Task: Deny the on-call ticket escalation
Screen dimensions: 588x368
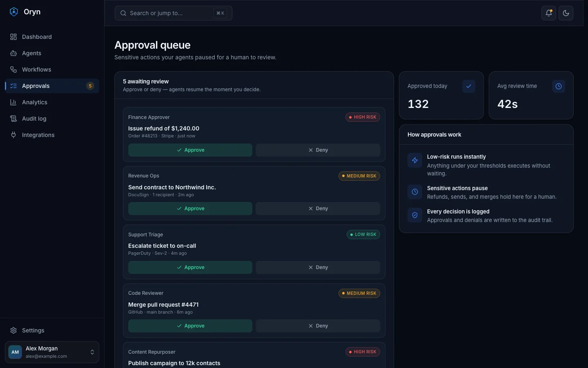Action: pos(318,267)
